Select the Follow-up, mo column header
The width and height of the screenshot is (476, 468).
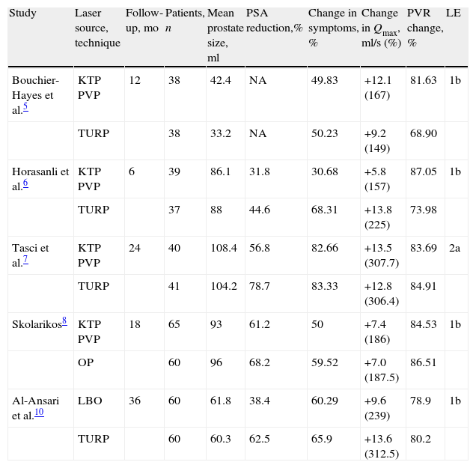pyautogui.click(x=141, y=20)
